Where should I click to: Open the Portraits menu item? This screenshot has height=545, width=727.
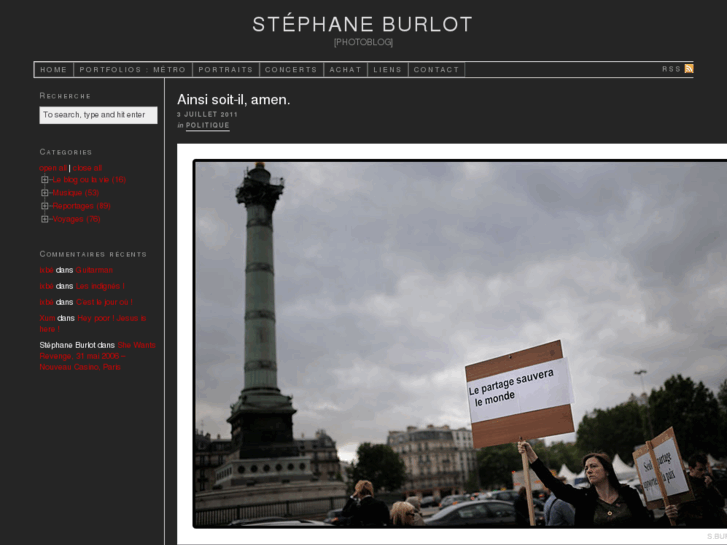coord(226,70)
